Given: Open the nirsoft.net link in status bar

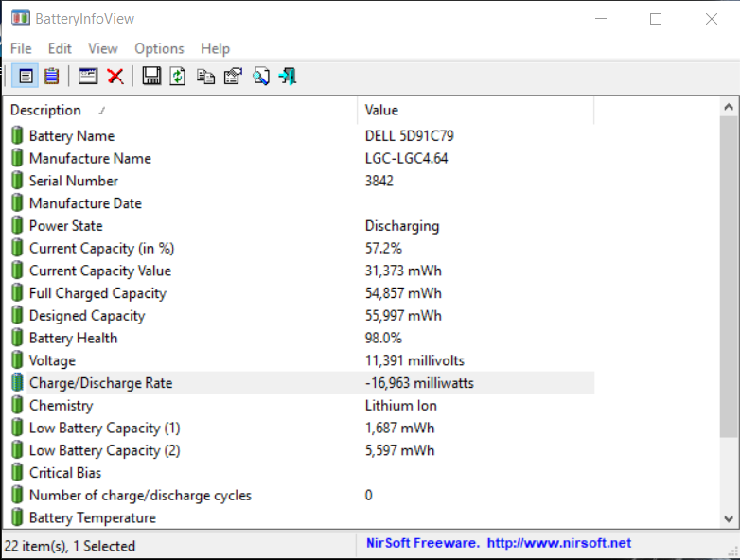Looking at the screenshot, I should click(x=558, y=543).
